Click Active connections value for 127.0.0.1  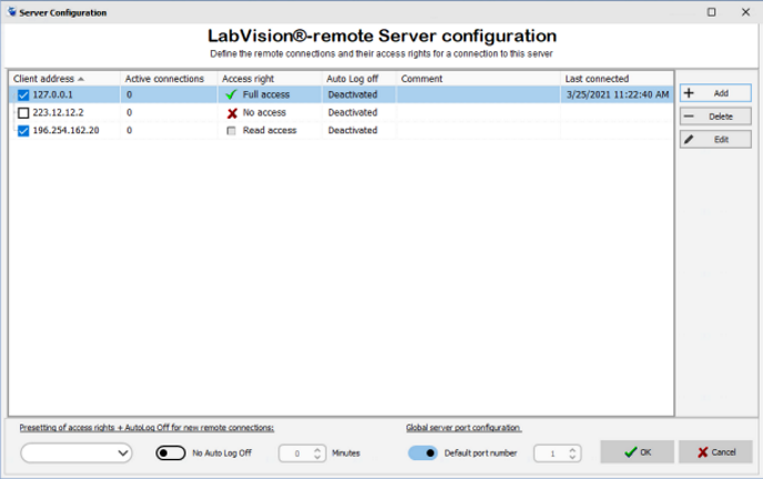pos(129,94)
